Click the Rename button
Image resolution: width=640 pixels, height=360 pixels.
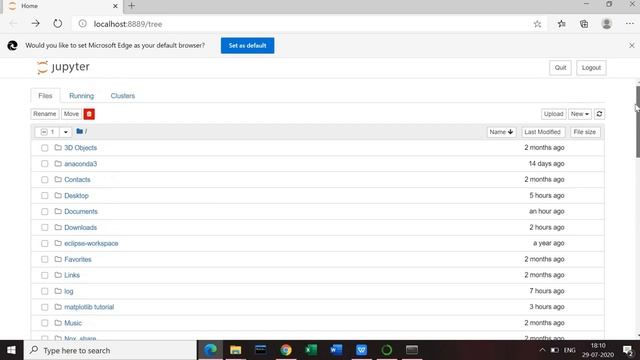coord(44,114)
